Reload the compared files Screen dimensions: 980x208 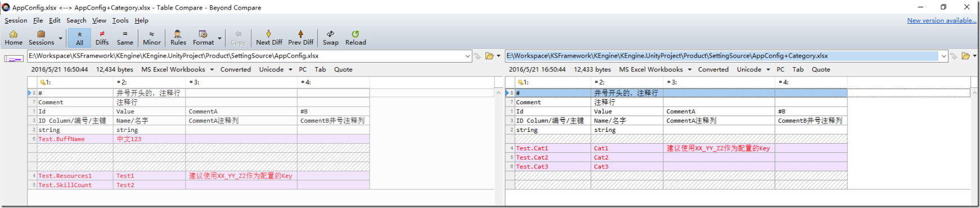(x=356, y=38)
